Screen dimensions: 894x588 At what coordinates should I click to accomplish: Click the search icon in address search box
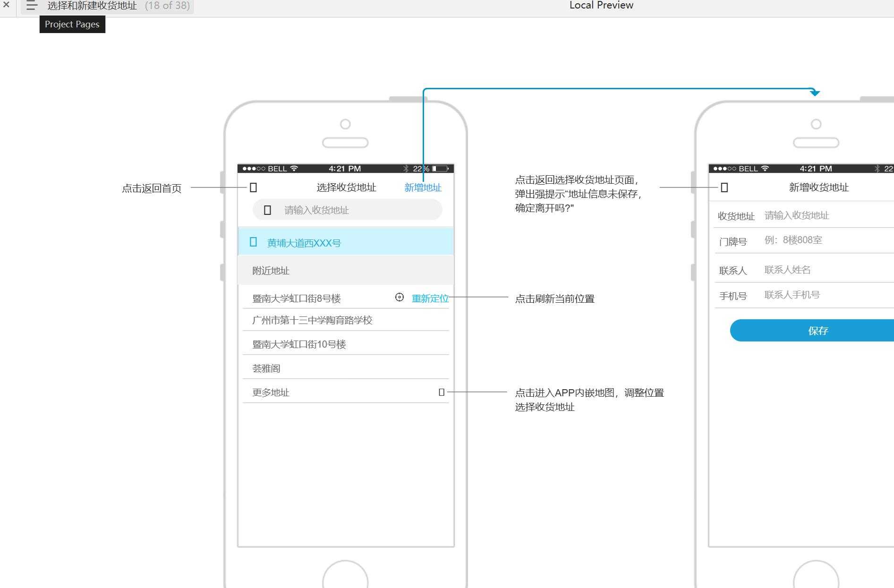(x=267, y=210)
